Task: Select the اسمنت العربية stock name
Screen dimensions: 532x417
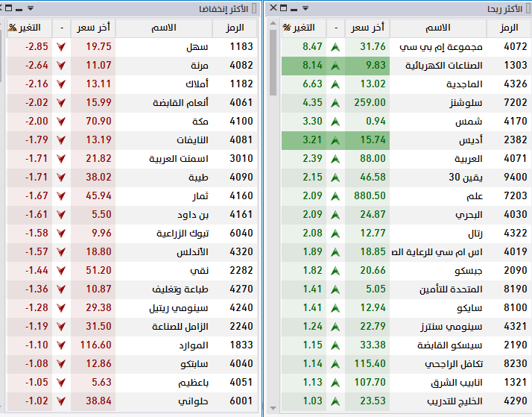Action: (x=179, y=159)
